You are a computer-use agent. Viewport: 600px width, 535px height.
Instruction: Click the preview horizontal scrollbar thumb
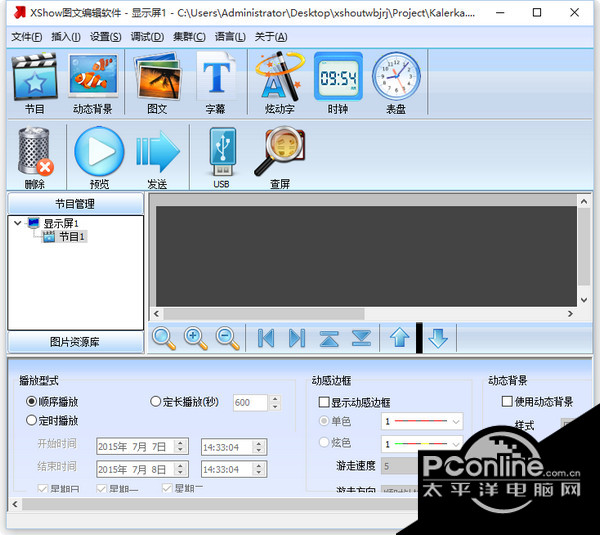264,313
